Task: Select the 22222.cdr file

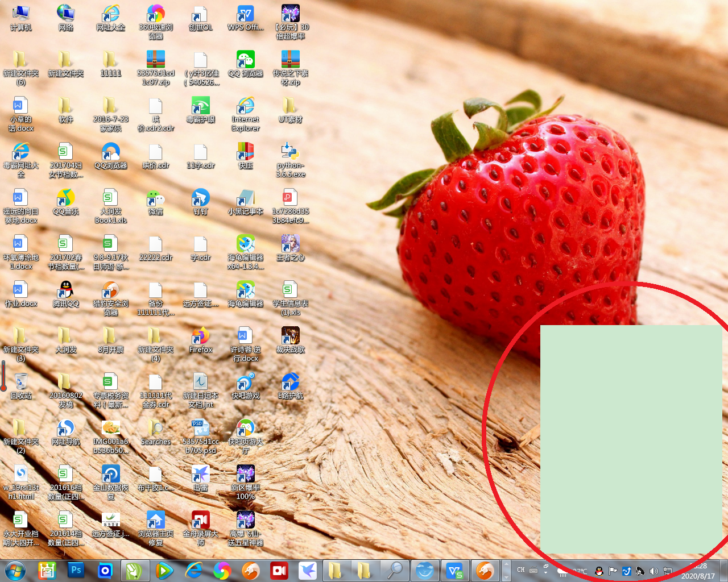Action: pos(156,248)
